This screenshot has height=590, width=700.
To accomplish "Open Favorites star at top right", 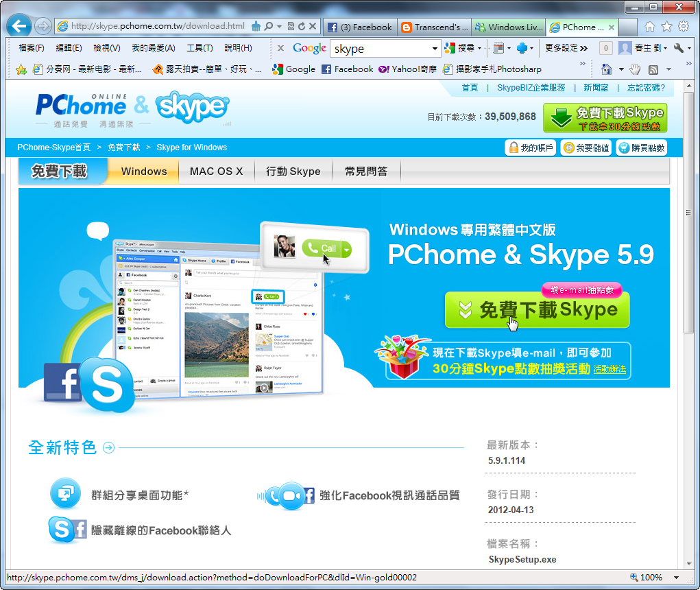I will (666, 27).
